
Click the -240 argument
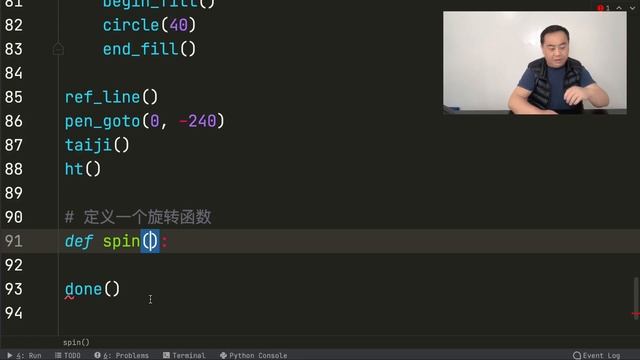coord(198,121)
